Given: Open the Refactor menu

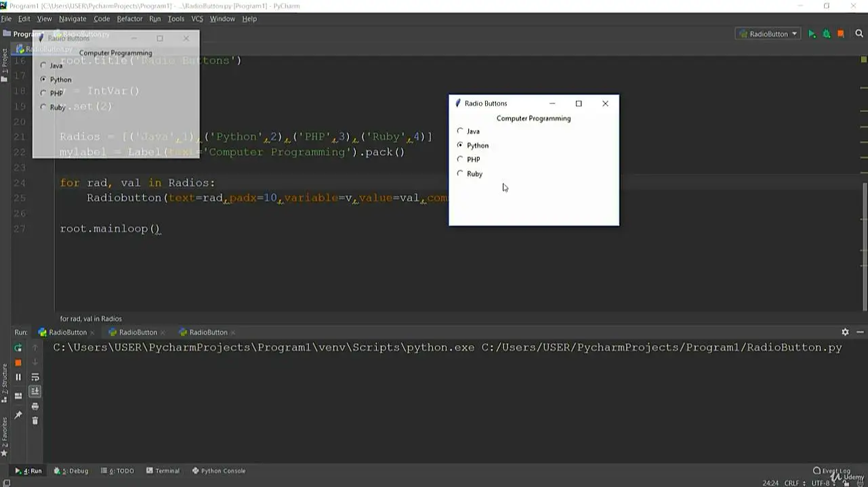Looking at the screenshot, I should click(129, 19).
